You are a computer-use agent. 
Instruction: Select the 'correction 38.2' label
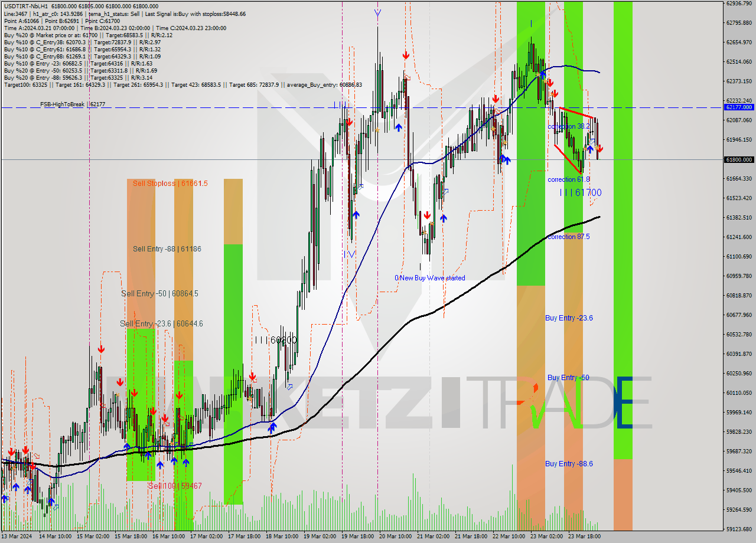pyautogui.click(x=568, y=126)
